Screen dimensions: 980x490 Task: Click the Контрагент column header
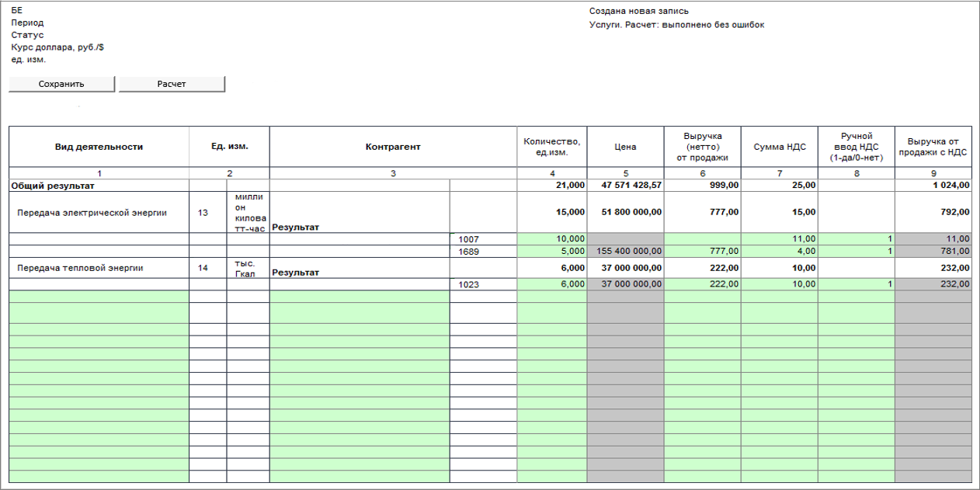(393, 147)
